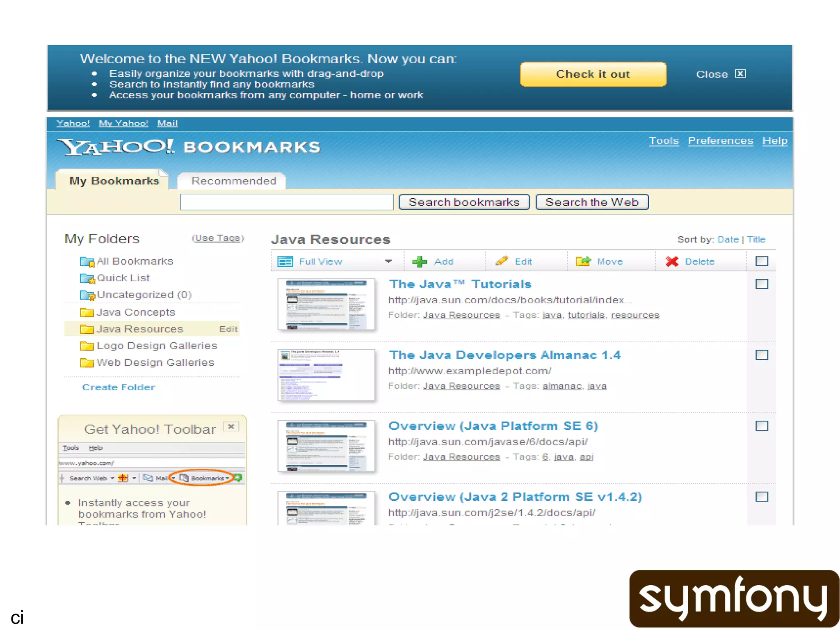Expand the Full View dropdown arrow

point(388,261)
